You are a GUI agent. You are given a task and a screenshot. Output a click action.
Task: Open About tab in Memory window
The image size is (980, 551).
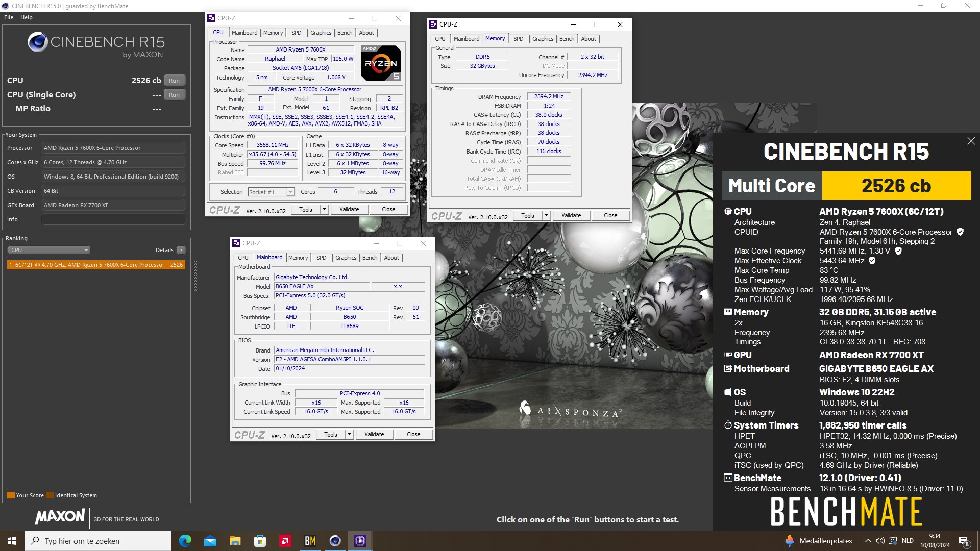588,39
